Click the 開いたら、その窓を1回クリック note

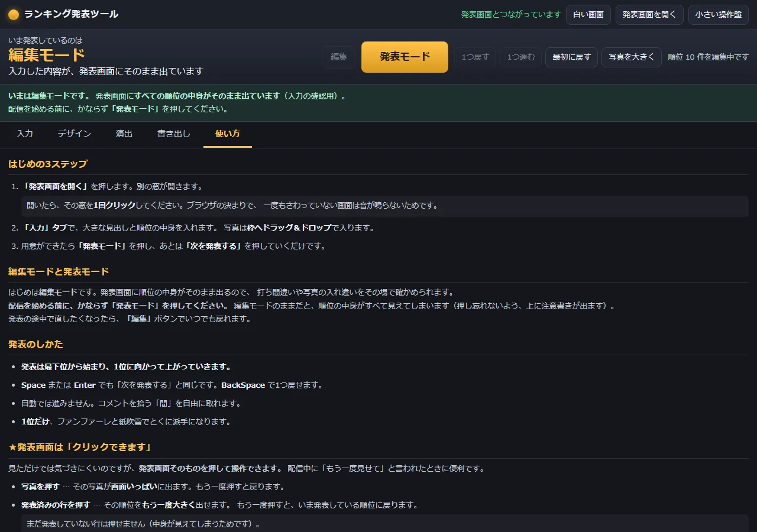coord(385,206)
